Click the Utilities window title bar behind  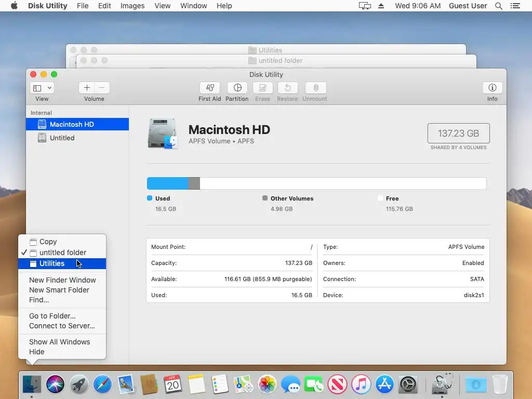[266, 49]
